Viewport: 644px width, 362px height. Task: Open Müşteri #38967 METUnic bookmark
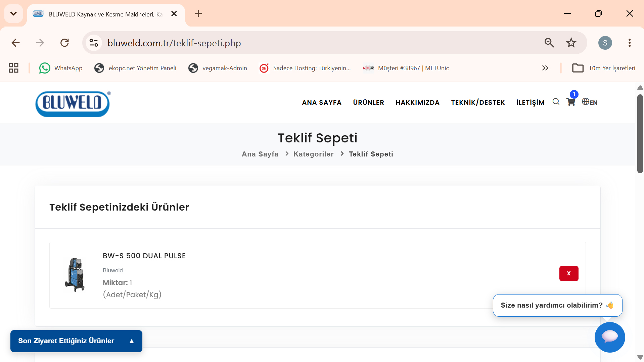(406, 68)
